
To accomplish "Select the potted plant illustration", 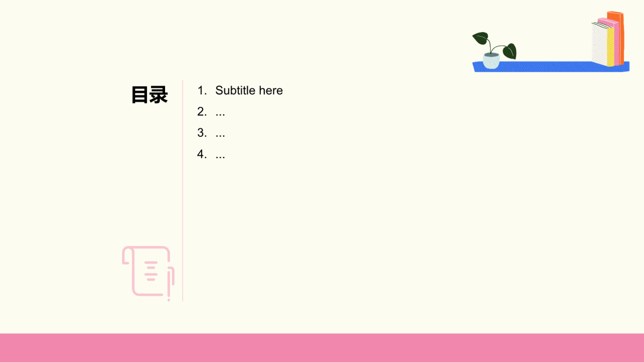I will point(494,50).
